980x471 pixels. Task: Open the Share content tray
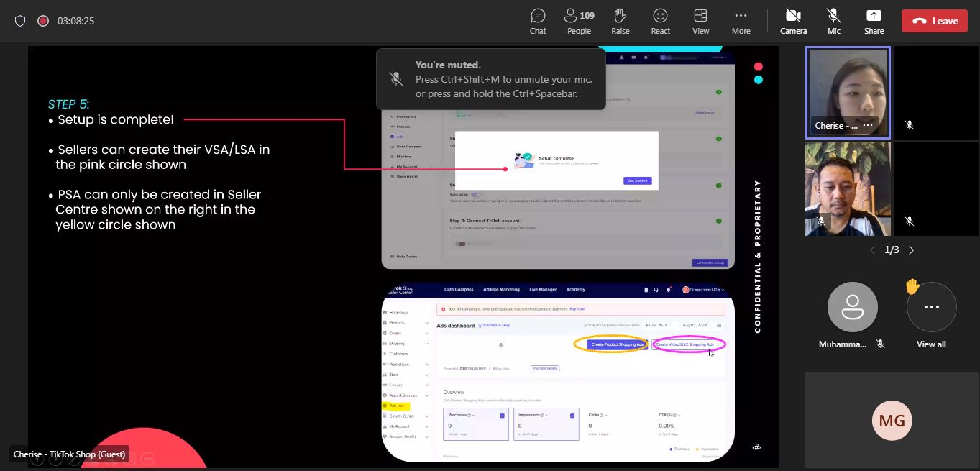click(874, 22)
